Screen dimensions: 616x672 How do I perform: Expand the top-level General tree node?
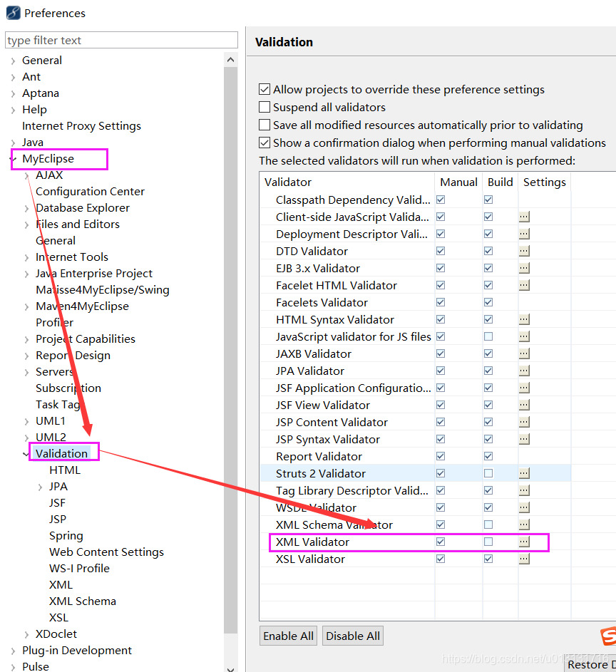tap(13, 61)
